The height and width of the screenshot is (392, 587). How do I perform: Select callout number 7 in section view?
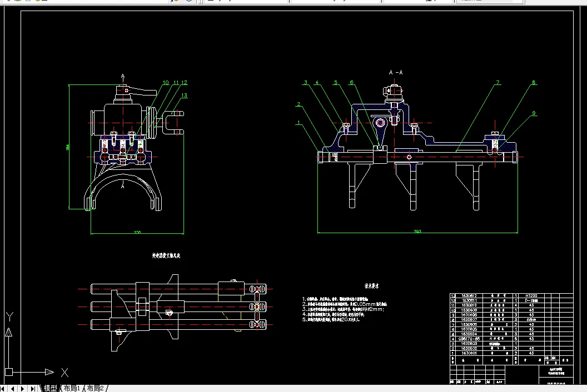(498, 83)
